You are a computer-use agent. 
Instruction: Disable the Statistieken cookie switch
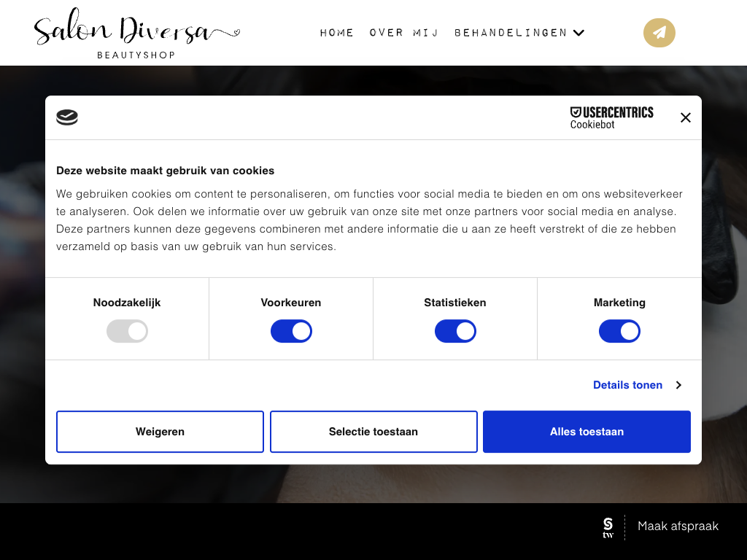coord(455,332)
